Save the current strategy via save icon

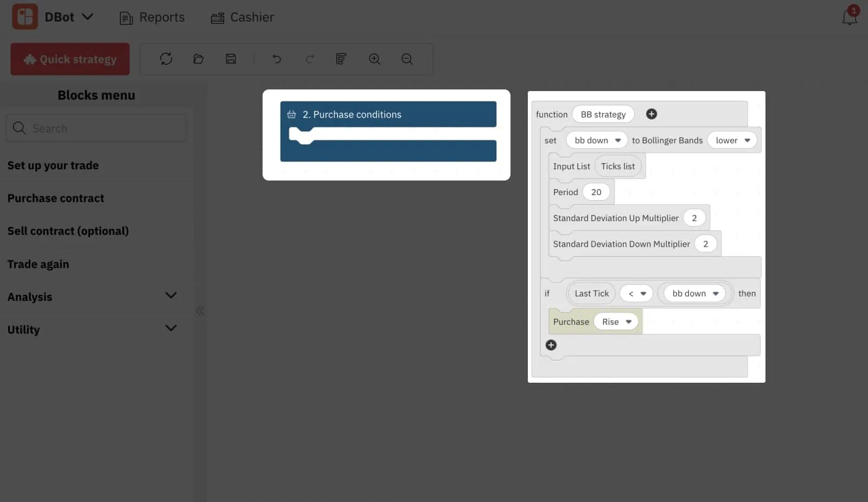tap(231, 59)
